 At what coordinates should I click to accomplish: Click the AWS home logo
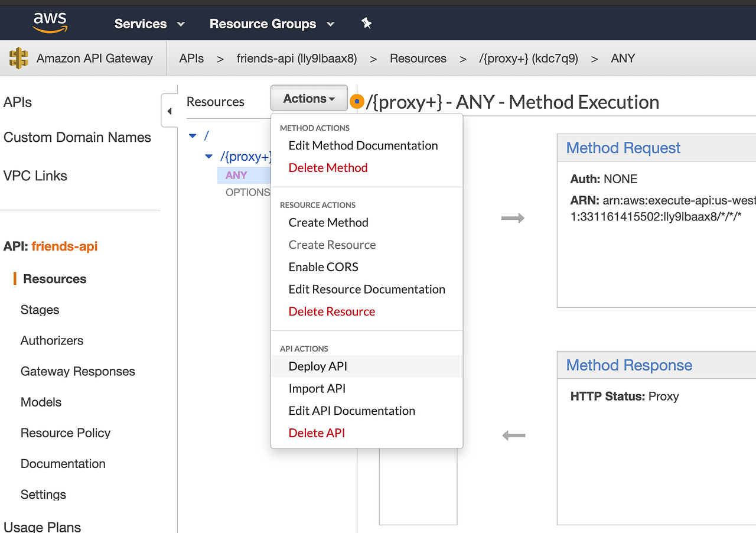click(50, 22)
